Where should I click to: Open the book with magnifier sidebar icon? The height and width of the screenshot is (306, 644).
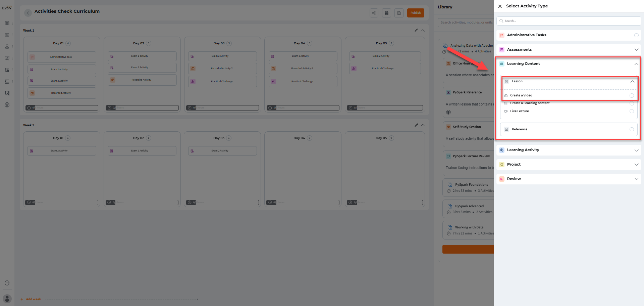pos(7,93)
